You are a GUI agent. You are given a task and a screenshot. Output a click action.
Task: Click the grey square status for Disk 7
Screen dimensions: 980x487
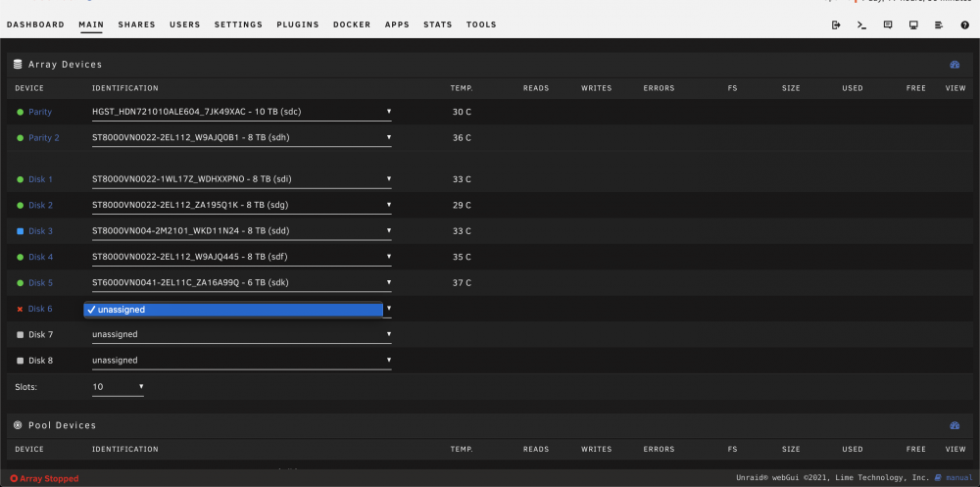click(20, 335)
